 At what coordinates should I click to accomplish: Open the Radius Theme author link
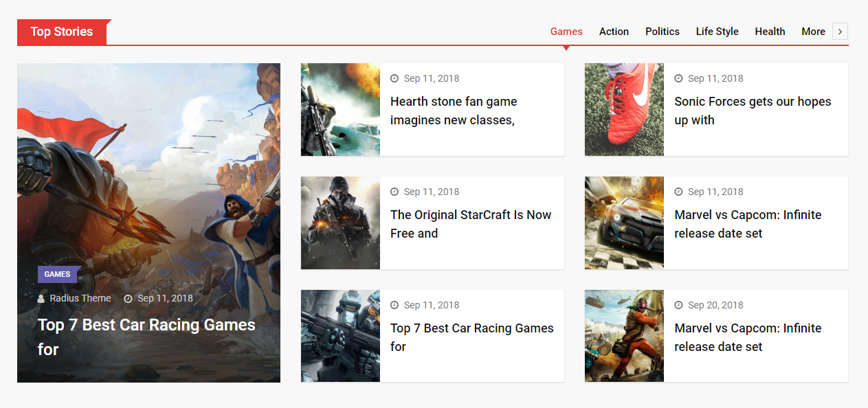pos(80,298)
